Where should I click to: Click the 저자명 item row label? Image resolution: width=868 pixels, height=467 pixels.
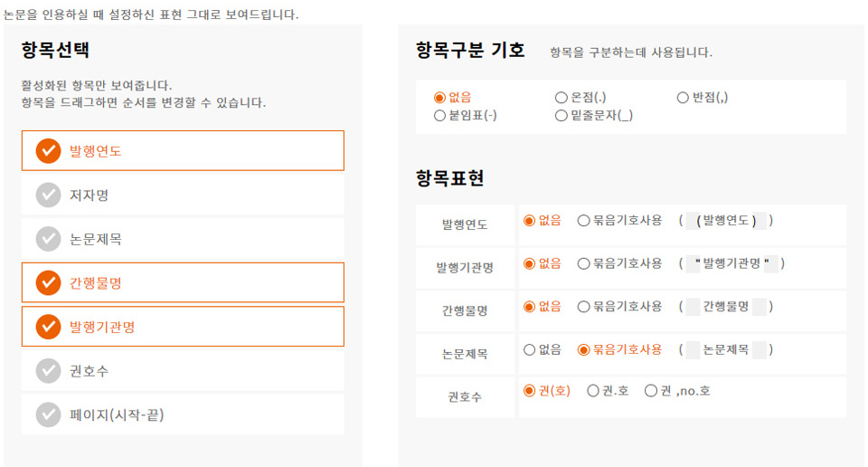tap(89, 195)
